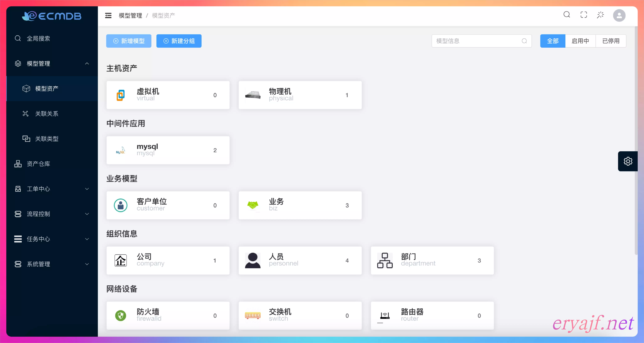Click 模型资产 breadcrumb text
This screenshot has width=644, height=343.
click(164, 15)
